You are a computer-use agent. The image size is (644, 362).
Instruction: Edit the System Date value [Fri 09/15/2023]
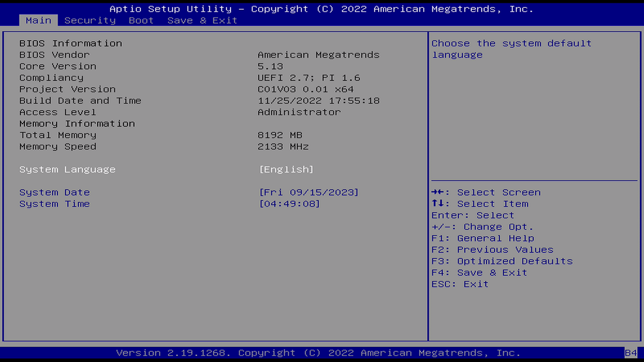point(309,192)
